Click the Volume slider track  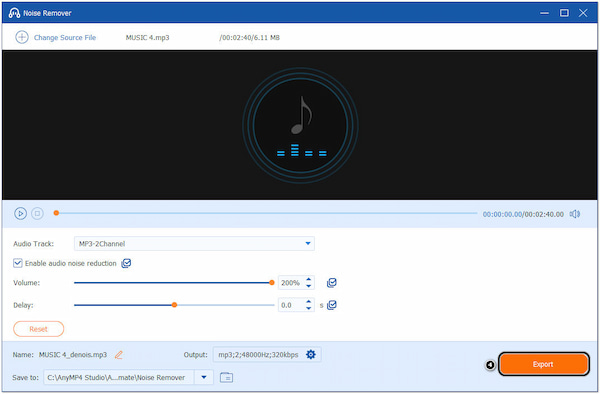coord(174,283)
